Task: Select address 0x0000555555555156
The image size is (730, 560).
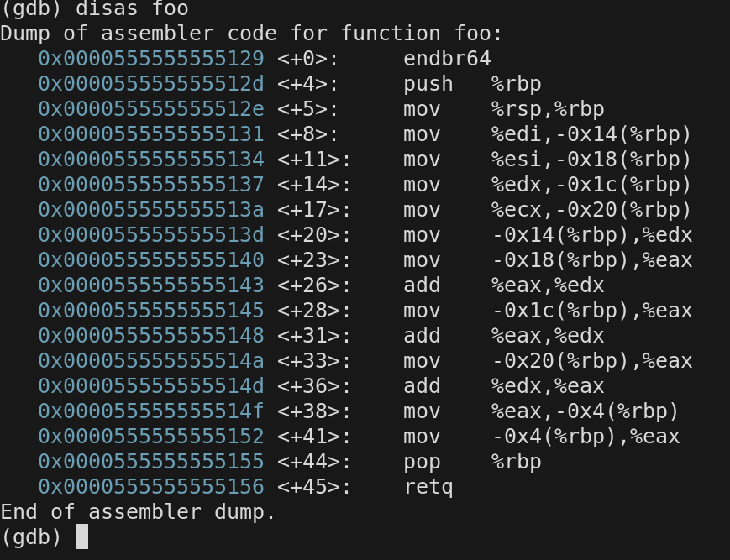Action: tap(151, 487)
